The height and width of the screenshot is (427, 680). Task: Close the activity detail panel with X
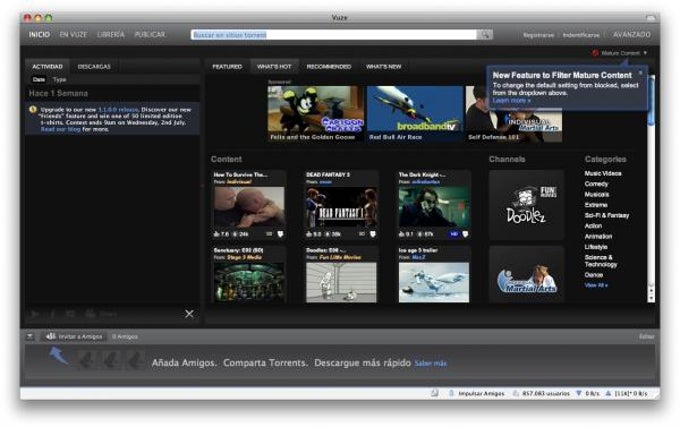click(189, 313)
